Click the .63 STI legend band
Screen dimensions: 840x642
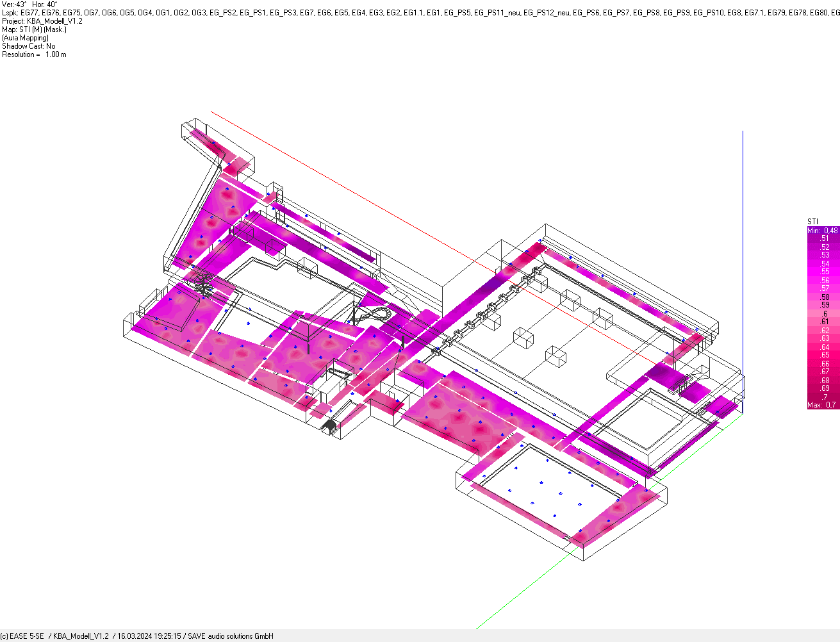pyautogui.click(x=823, y=338)
